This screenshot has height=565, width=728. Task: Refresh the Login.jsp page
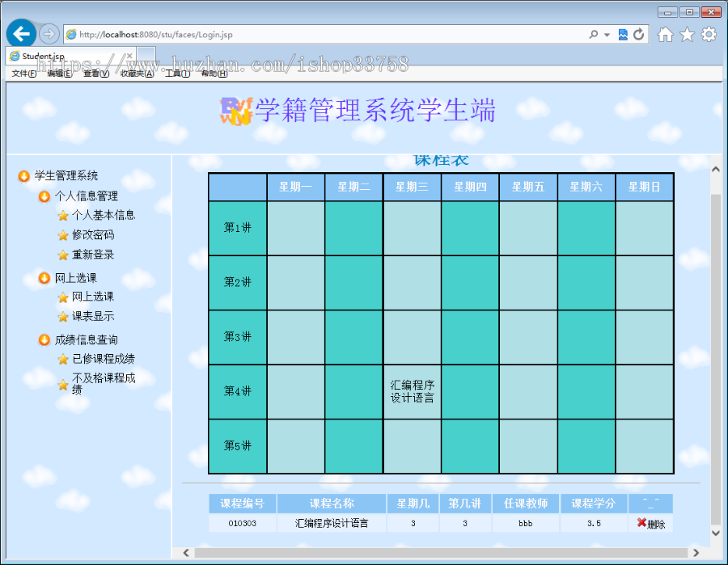[x=639, y=34]
